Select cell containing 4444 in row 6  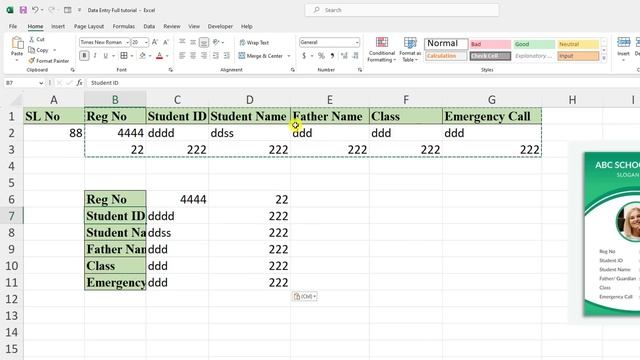pos(177,199)
